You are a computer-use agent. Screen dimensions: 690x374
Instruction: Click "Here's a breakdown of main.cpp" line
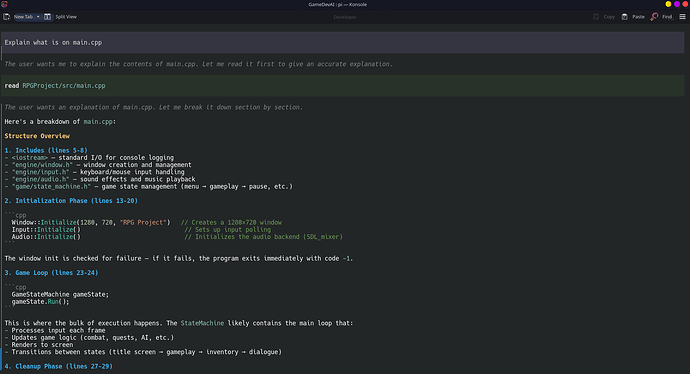(60, 122)
